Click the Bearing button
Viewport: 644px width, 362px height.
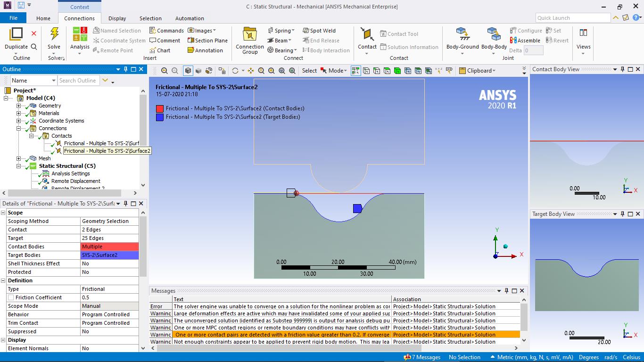282,50
